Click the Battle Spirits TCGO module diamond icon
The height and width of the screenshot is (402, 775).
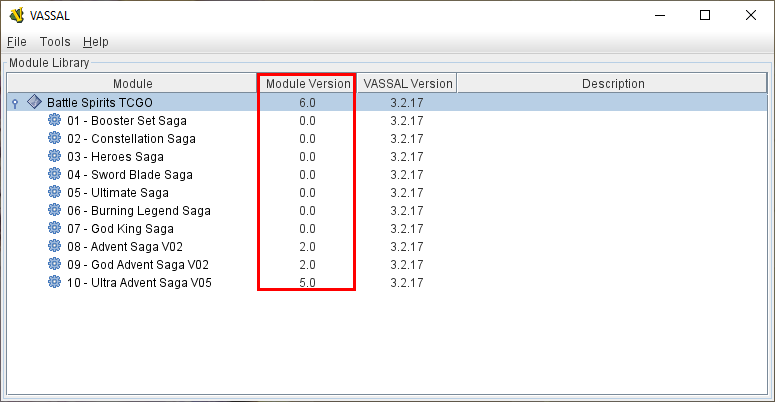point(34,102)
